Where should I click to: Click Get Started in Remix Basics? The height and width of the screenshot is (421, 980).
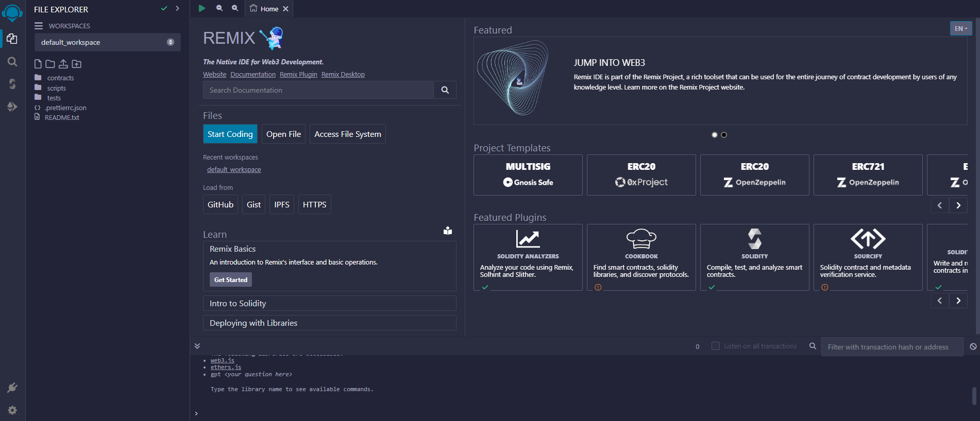[x=231, y=279]
